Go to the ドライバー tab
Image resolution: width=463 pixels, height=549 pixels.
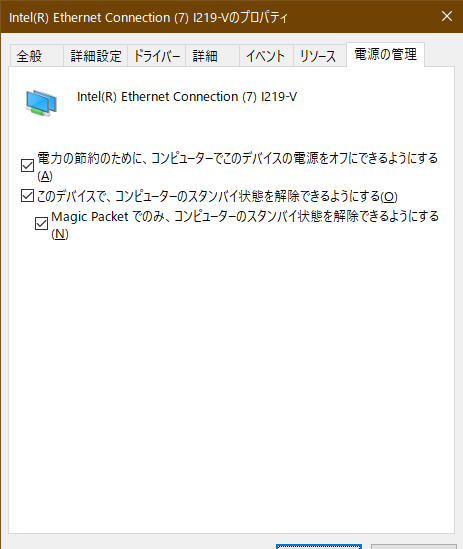pos(157,56)
